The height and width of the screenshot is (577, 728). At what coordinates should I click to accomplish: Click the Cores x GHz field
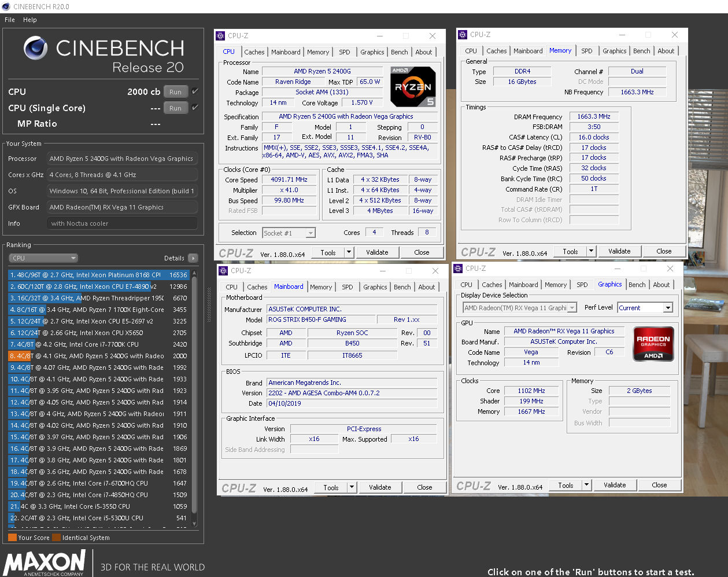[122, 175]
